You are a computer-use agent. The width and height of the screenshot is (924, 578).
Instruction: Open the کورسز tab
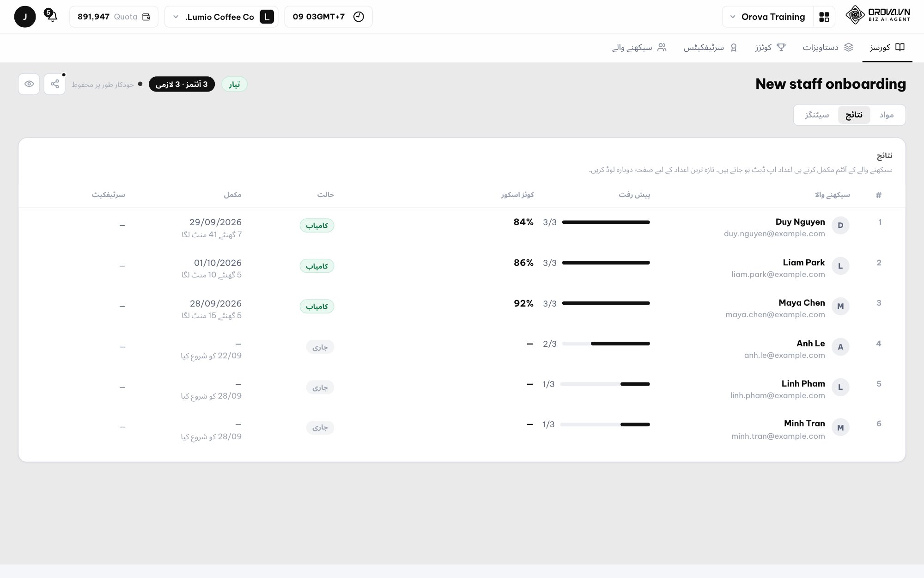click(887, 47)
